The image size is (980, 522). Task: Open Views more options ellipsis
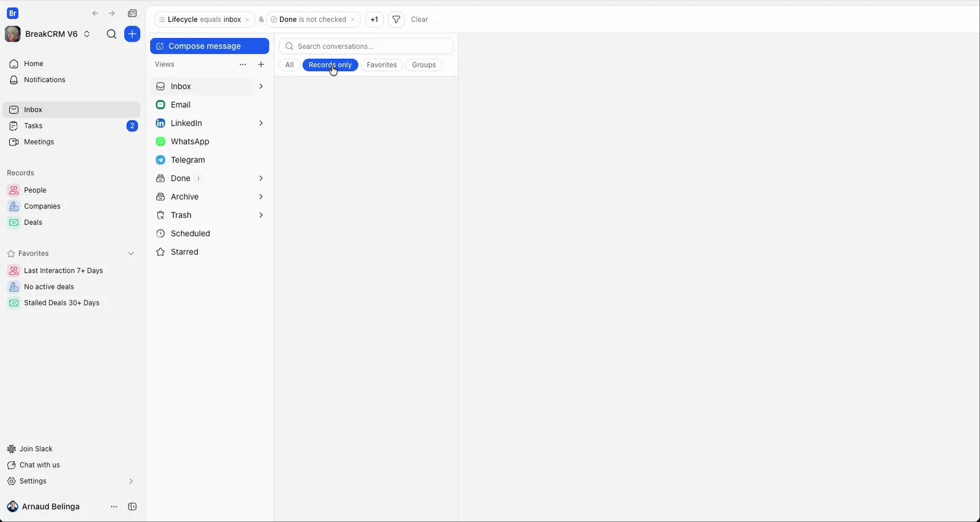pyautogui.click(x=243, y=64)
